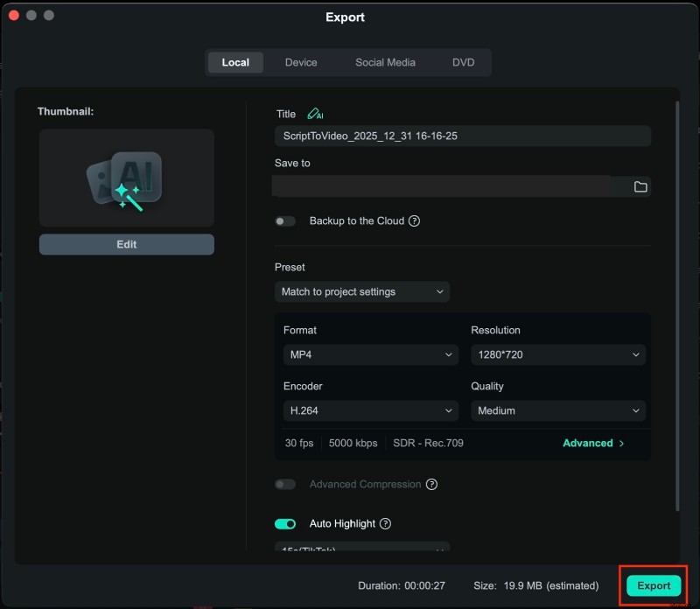The image size is (700, 609).
Task: Switch to the Device tab
Action: (x=301, y=62)
